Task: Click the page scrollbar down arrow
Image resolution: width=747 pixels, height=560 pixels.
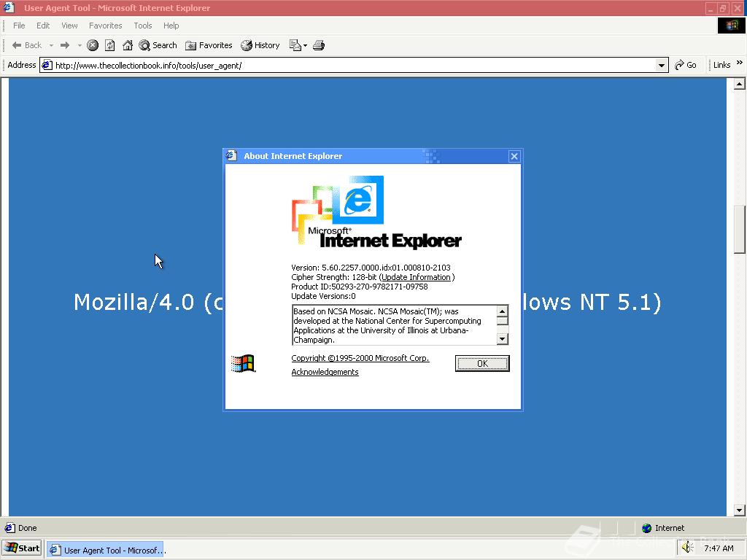Action: 740,510
